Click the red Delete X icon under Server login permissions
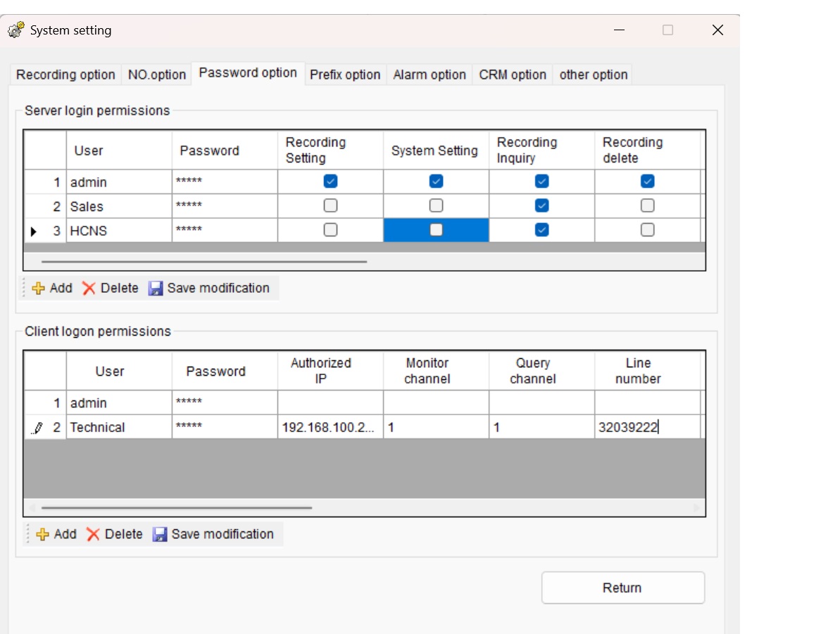Image resolution: width=840 pixels, height=634 pixels. click(89, 288)
